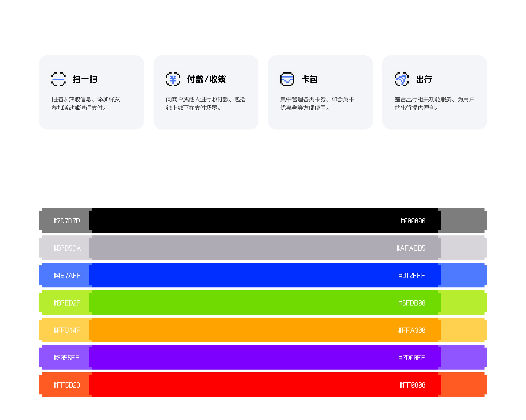Viewport: 526px width, 420px height.
Task: Click the scan (扫一扫) pixel icon
Action: [x=58, y=79]
